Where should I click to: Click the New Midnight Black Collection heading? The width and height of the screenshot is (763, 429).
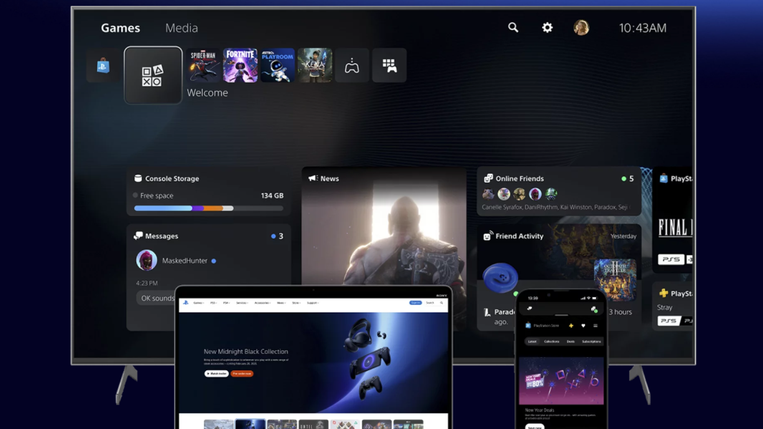coord(246,351)
